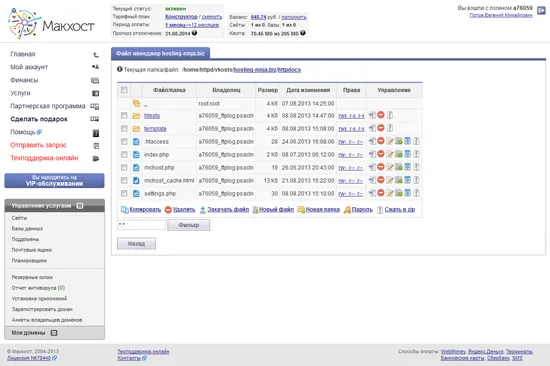Check the box for htests folder
The image size is (550, 366).
pyautogui.click(x=124, y=115)
